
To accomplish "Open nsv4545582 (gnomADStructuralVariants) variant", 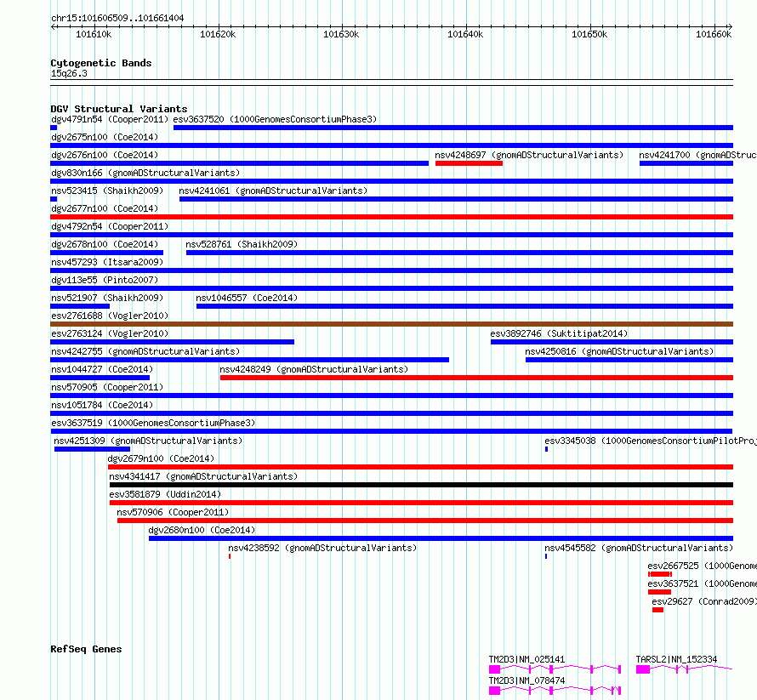I will point(639,548).
